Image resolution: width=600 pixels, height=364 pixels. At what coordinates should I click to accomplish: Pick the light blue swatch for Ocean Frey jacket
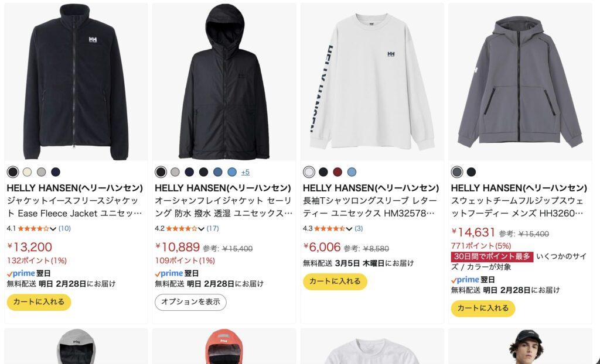coord(232,172)
